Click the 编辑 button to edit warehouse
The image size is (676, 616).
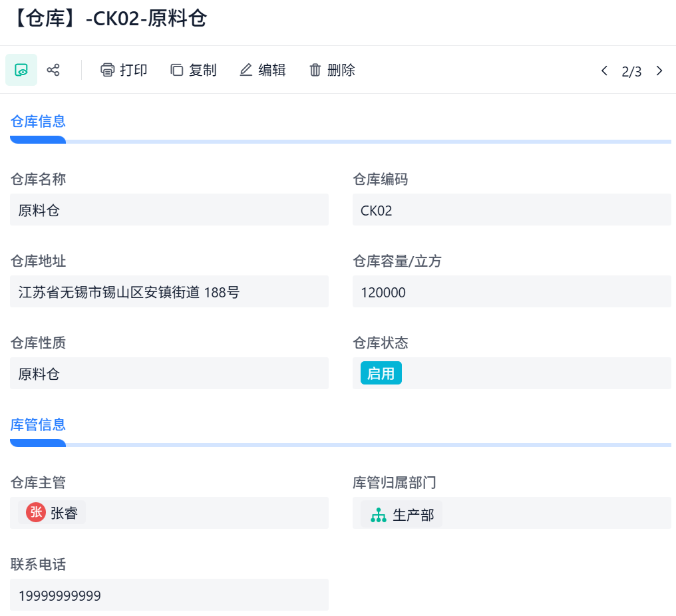click(262, 70)
